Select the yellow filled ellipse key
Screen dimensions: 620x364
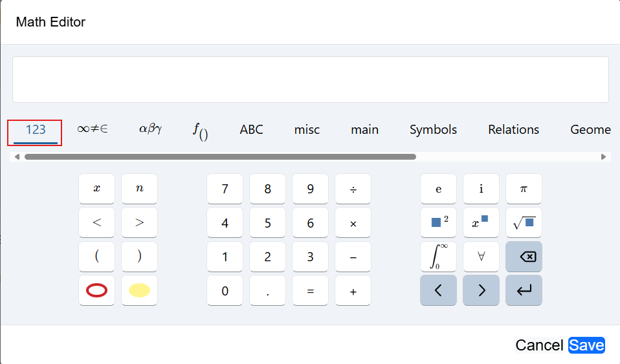pos(139,290)
